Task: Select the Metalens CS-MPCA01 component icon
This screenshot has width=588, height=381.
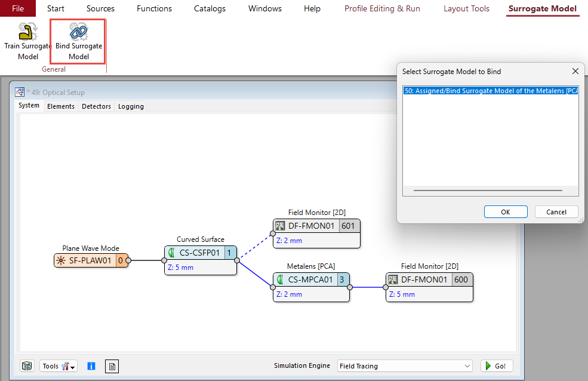Action: 280,279
